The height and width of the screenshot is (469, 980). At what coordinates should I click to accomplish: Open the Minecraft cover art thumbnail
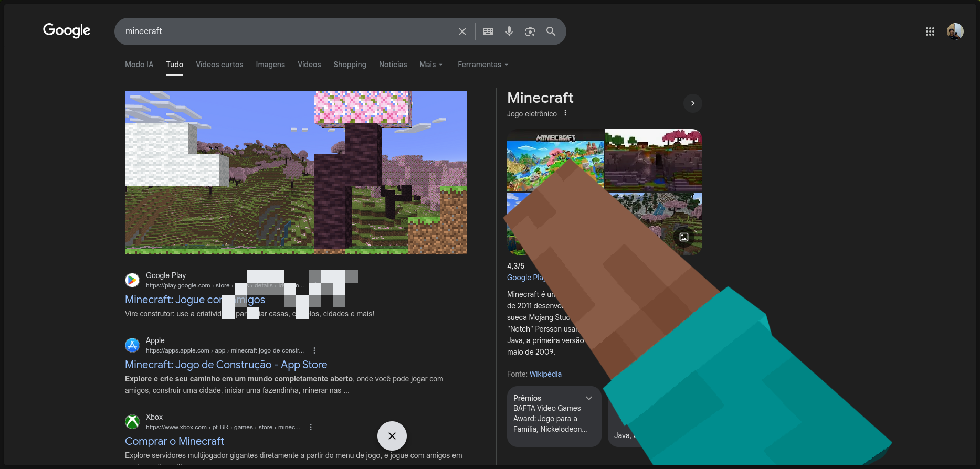(555, 160)
